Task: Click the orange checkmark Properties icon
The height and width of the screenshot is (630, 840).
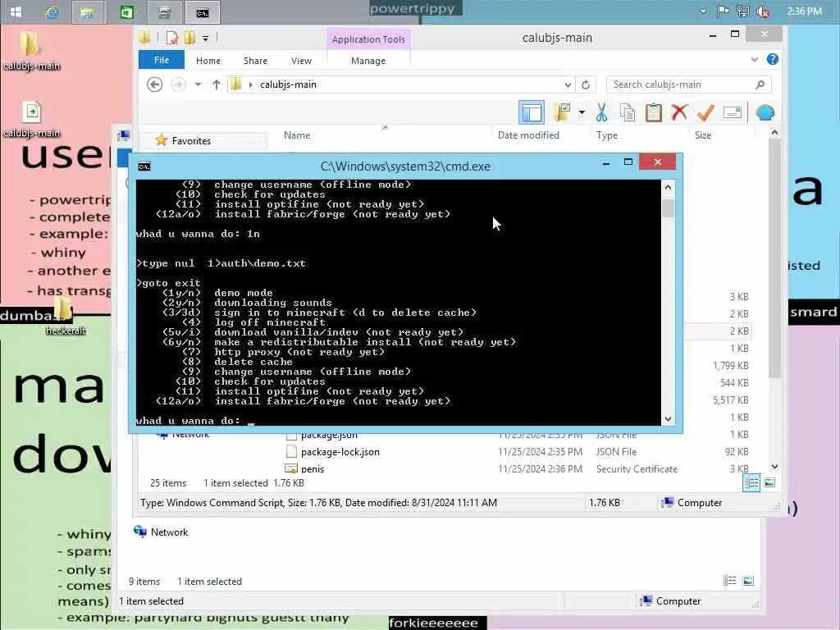Action: coord(705,112)
